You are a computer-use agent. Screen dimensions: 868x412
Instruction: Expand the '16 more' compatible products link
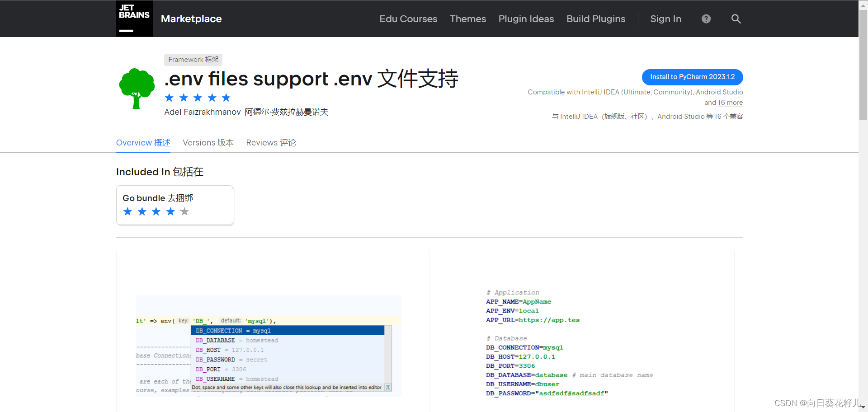[730, 103]
